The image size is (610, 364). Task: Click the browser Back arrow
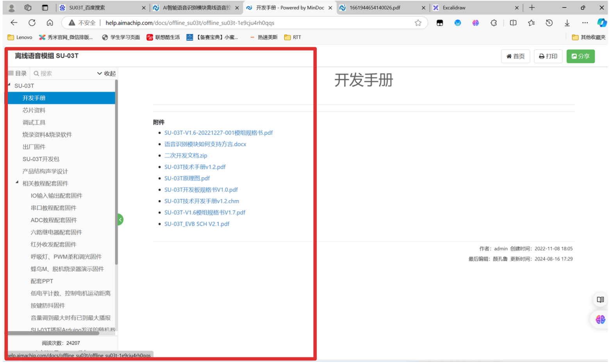point(14,23)
